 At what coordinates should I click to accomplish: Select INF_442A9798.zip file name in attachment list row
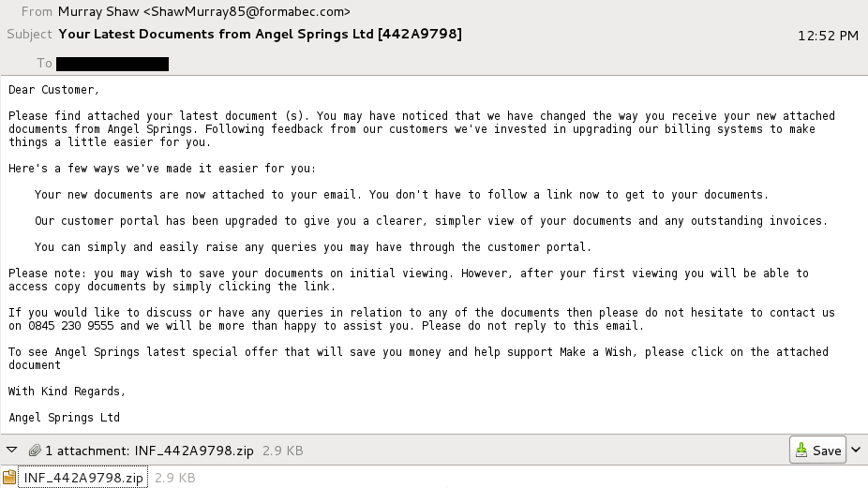point(83,478)
